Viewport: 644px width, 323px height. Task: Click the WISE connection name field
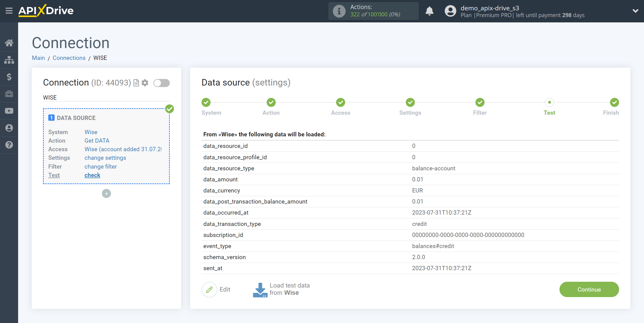(x=106, y=98)
